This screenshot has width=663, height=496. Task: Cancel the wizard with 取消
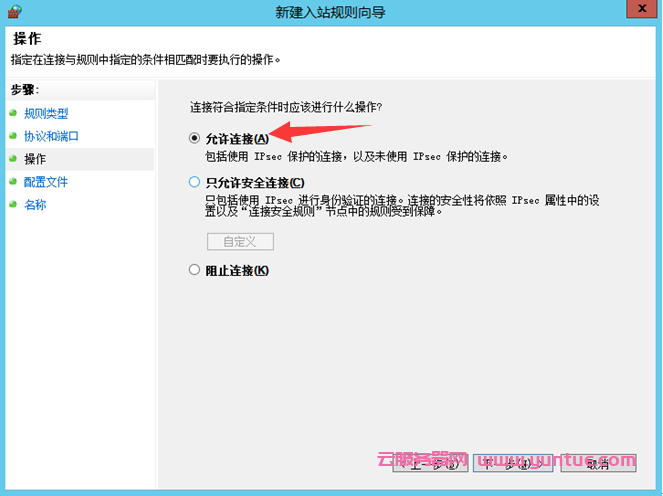[598, 464]
